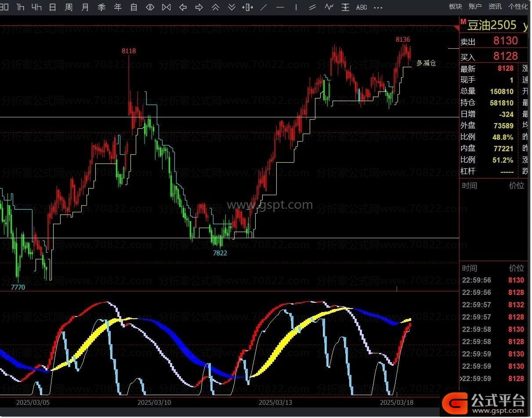Open the 资讯 menu
532x418 pixels.
[x=495, y=6]
